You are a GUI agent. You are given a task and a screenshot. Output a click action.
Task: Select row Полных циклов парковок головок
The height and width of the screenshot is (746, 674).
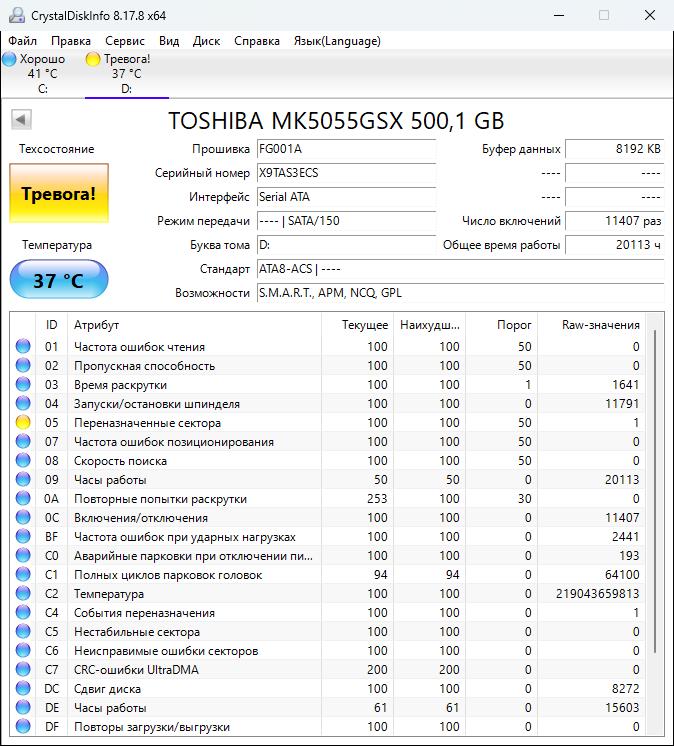click(328, 575)
